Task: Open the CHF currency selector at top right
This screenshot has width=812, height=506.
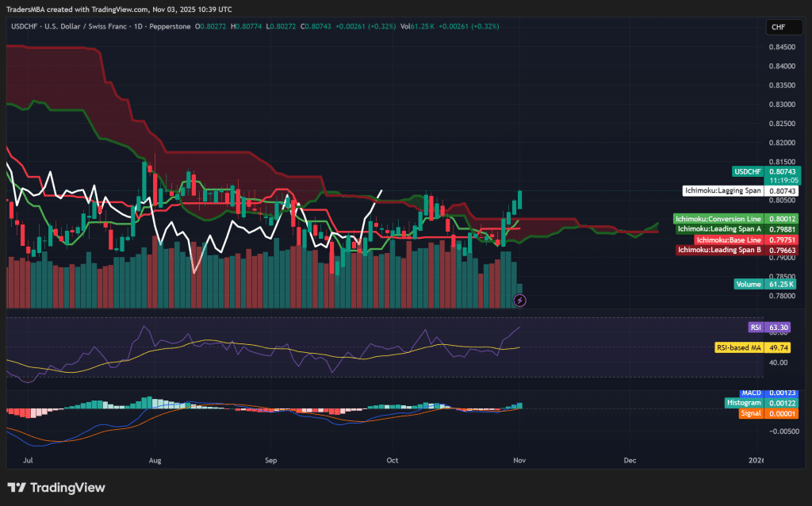Action: tap(784, 26)
